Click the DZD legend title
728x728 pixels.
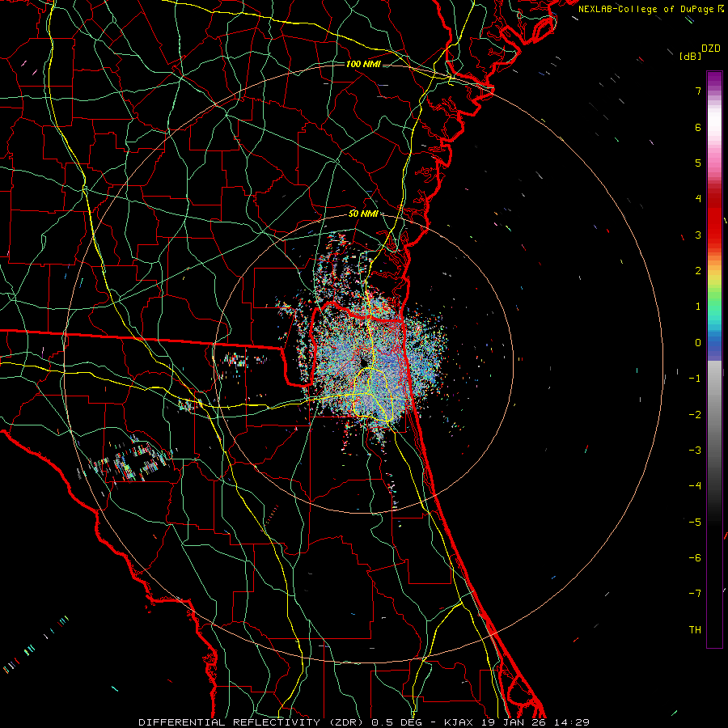711,49
